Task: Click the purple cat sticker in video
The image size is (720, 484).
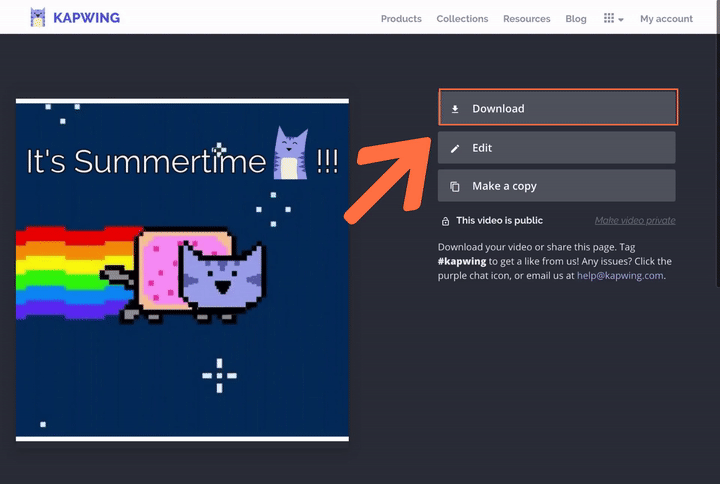Action: tap(291, 153)
